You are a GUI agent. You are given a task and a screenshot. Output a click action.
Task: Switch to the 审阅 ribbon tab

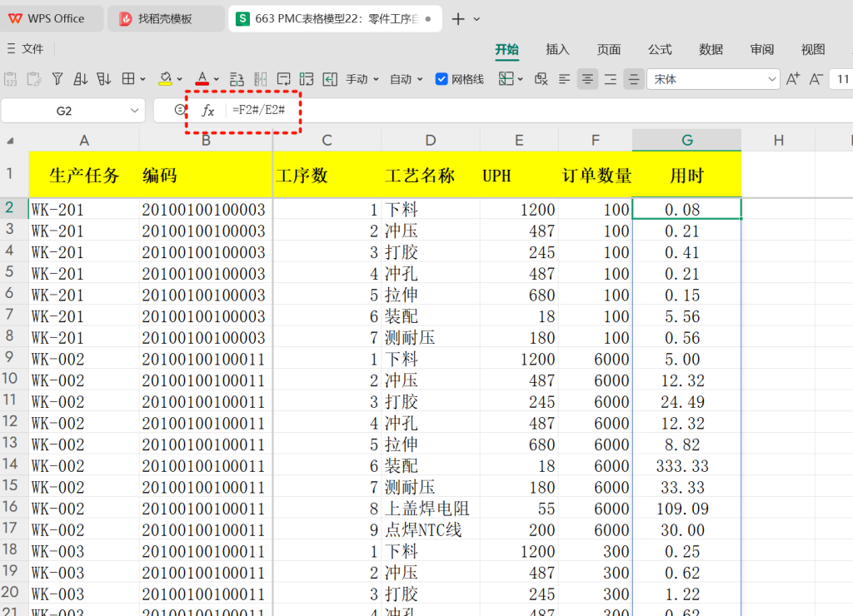coord(762,49)
